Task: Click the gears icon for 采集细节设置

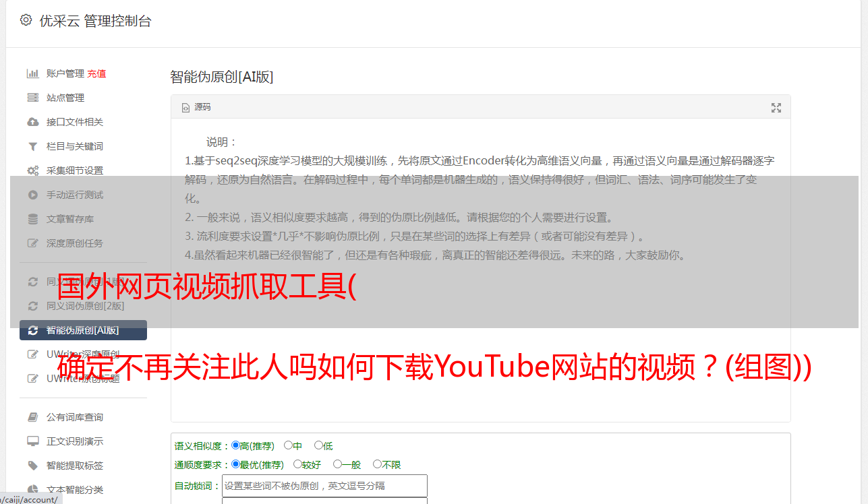Action: click(32, 170)
